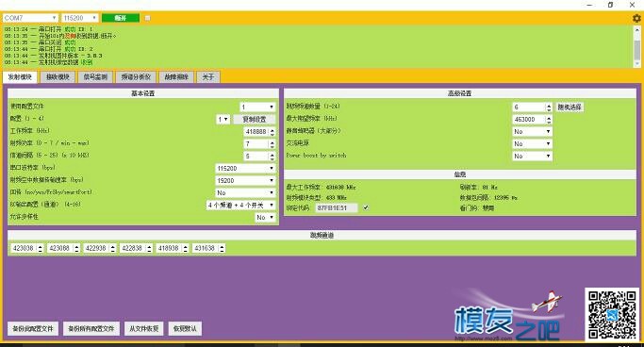Click the 复制设置 button
This screenshot has width=644, height=347.
(x=255, y=119)
